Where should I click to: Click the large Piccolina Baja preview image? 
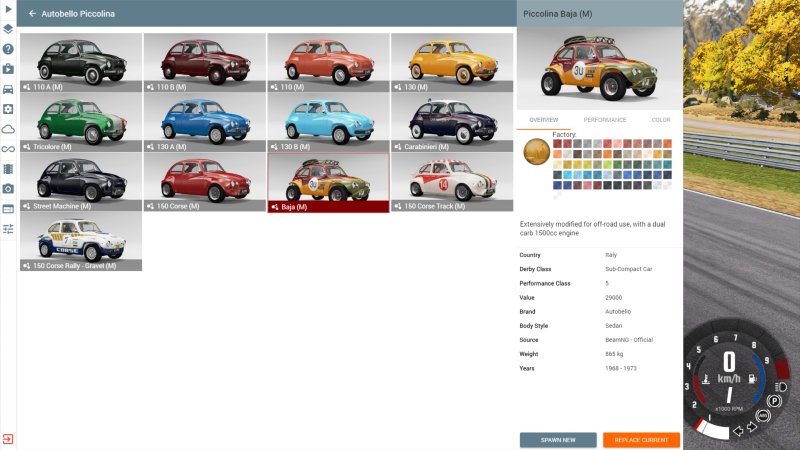pos(599,68)
